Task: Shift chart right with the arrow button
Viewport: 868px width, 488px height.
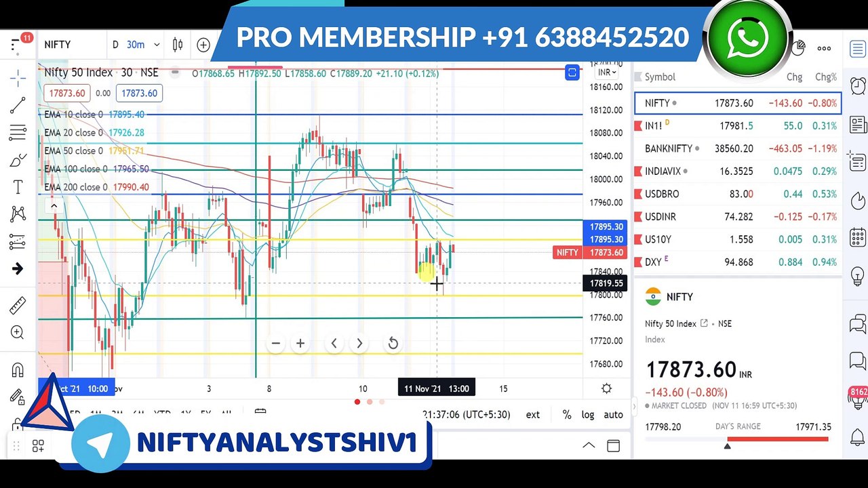Action: 359,344
